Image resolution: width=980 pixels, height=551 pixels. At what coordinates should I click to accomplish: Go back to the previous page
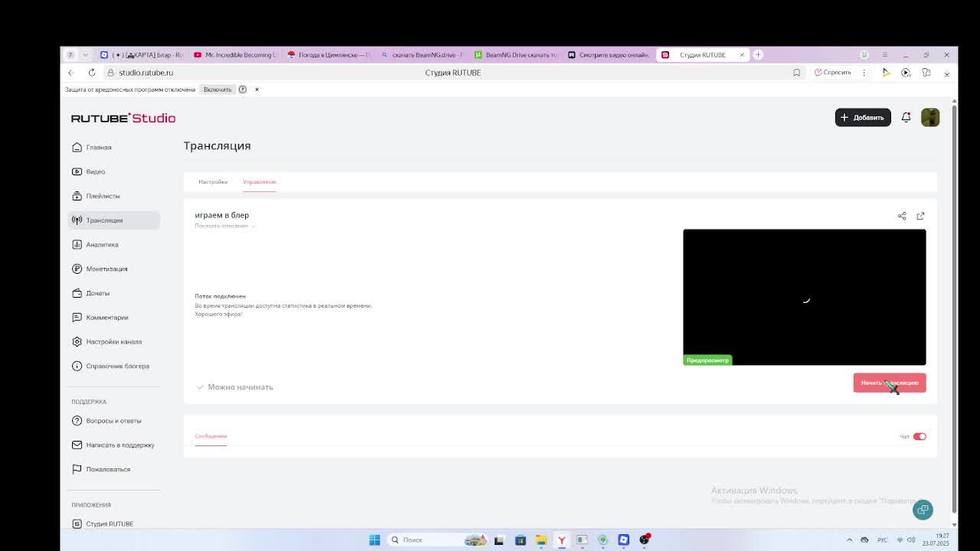71,73
